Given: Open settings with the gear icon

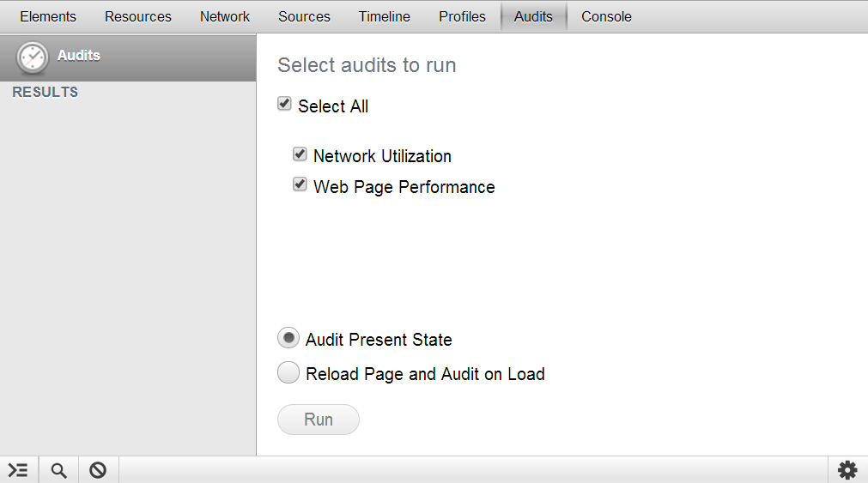Looking at the screenshot, I should click(847, 470).
